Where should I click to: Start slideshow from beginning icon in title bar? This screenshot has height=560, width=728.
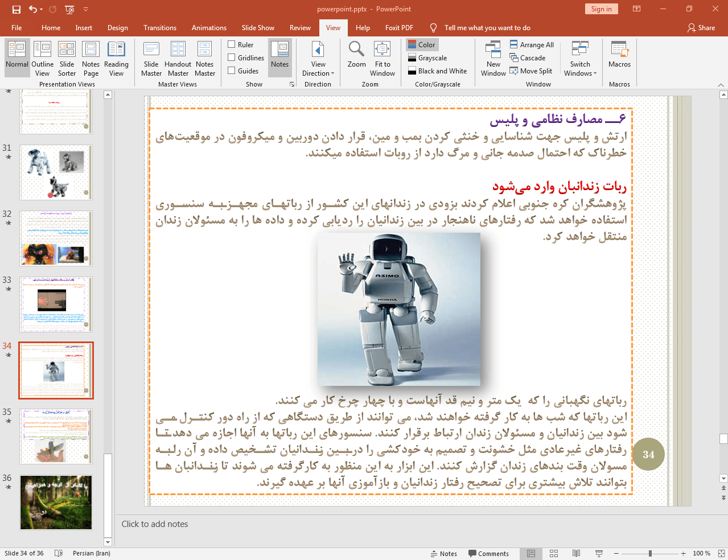pyautogui.click(x=69, y=9)
